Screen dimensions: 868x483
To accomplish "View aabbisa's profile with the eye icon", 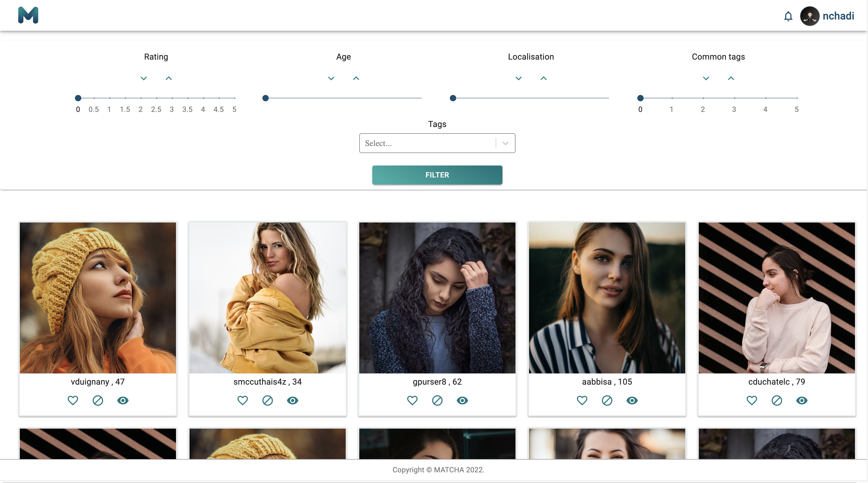I will 632,401.
